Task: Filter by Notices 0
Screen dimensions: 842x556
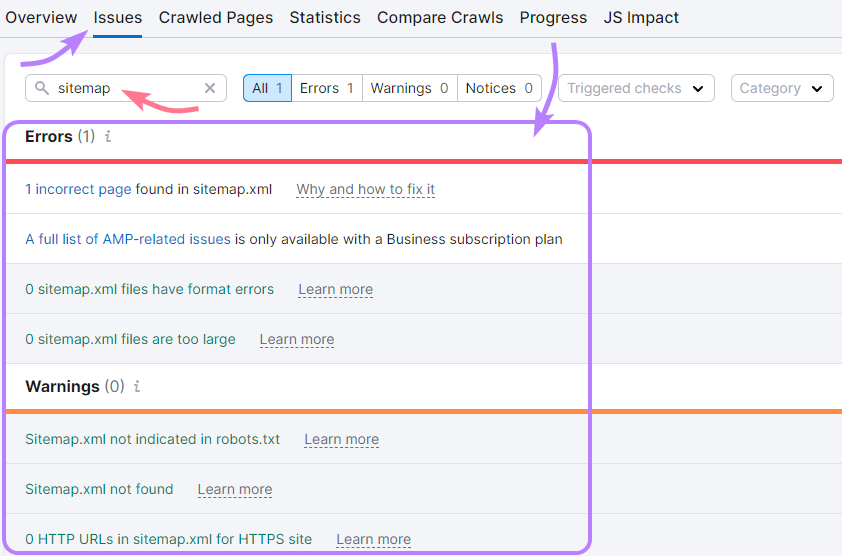Action: (x=499, y=88)
